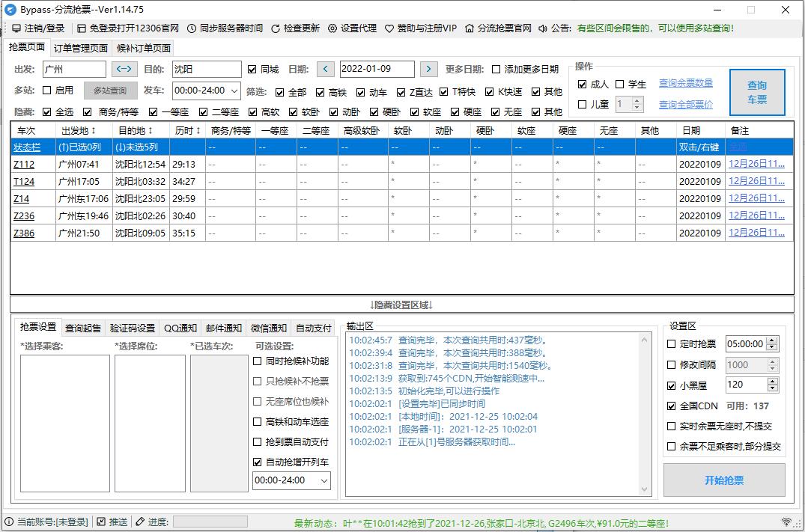
Task: Collapse settings via 隐藏设置区域 bar
Action: (x=402, y=305)
